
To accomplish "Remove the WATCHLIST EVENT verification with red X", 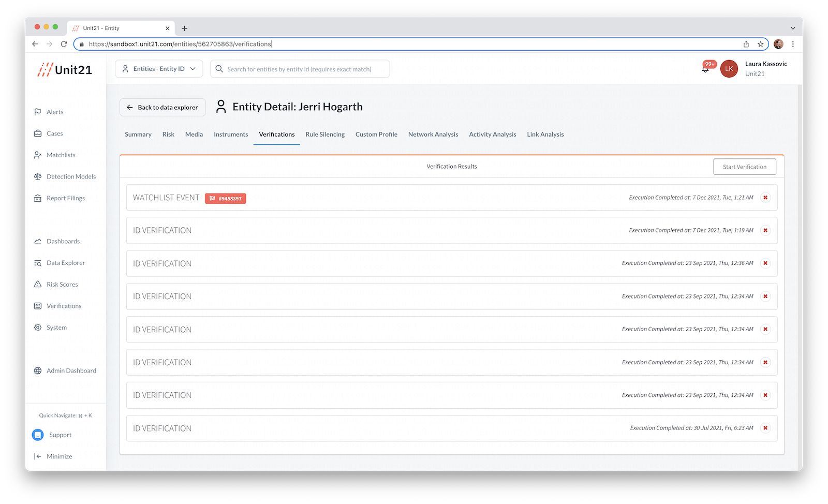I will click(x=765, y=198).
